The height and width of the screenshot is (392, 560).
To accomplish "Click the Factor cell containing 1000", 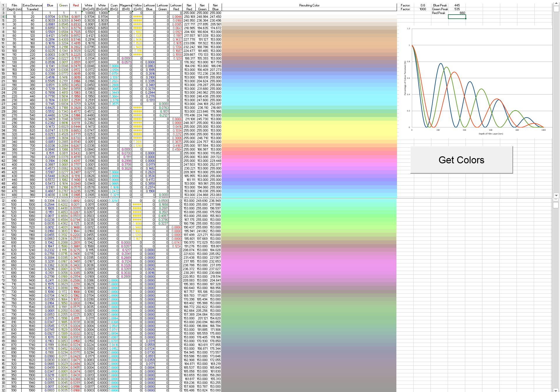I will (423, 9).
